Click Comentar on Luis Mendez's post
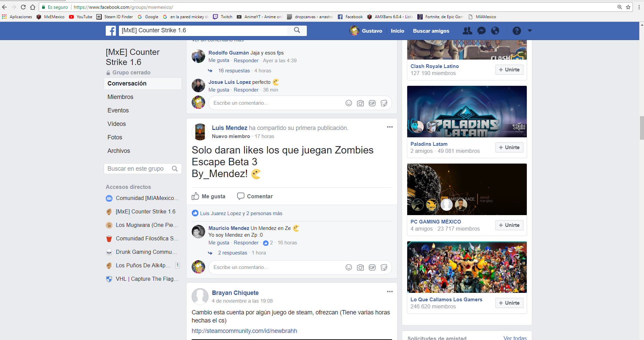The width and height of the screenshot is (644, 340). 255,196
